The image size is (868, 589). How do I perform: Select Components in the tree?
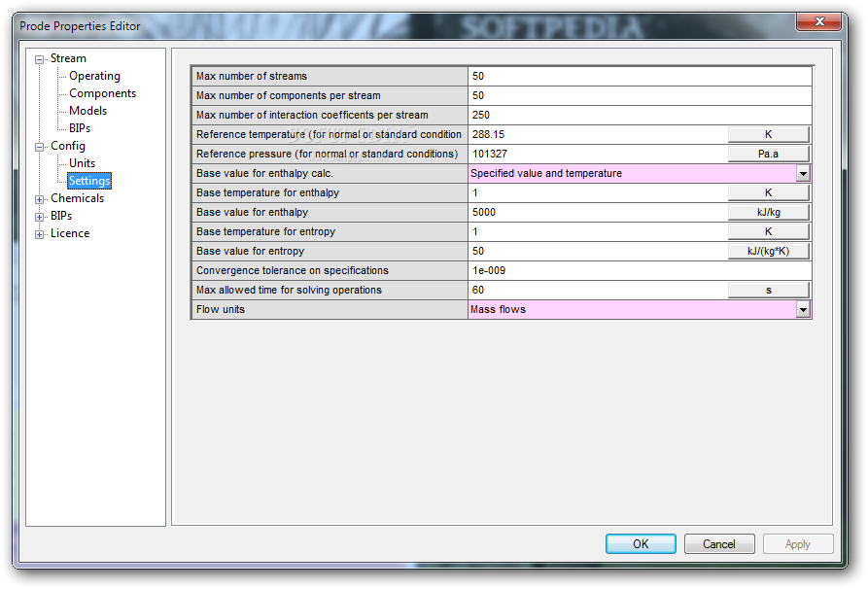pyautogui.click(x=102, y=93)
